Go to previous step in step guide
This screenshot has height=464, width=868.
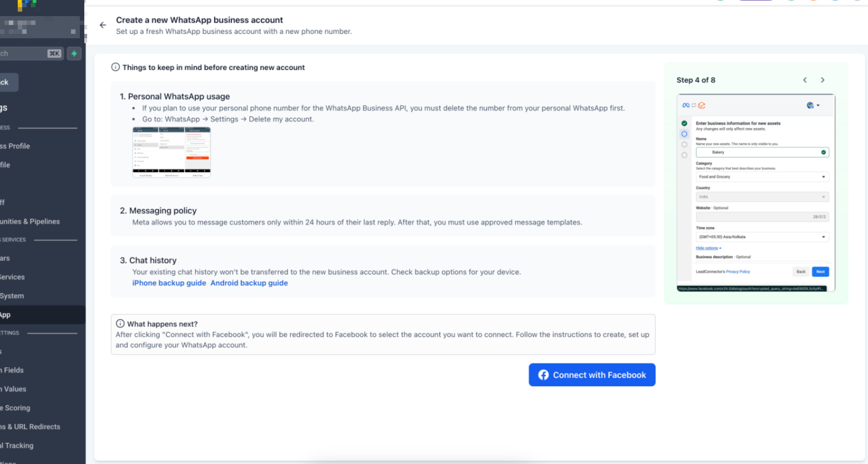pyautogui.click(x=805, y=80)
